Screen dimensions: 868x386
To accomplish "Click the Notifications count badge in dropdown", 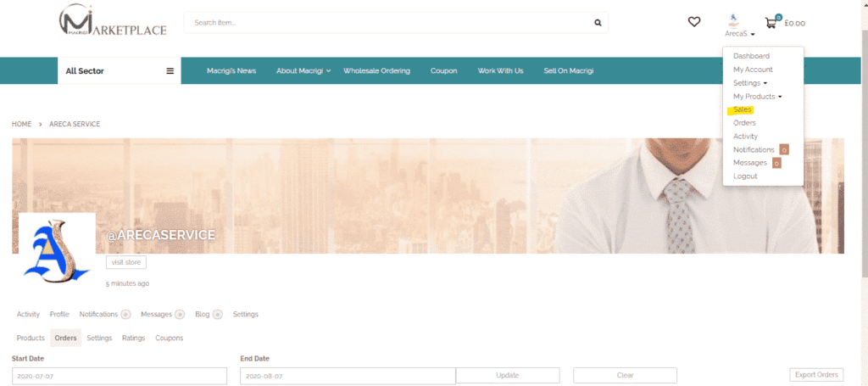I will (x=784, y=149).
